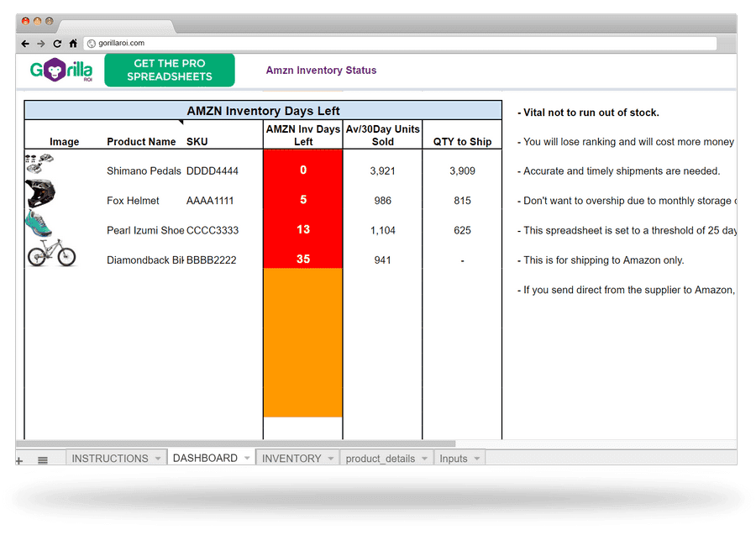The height and width of the screenshot is (551, 756).
Task: Select the red cell showing 0 days left
Action: (x=302, y=171)
